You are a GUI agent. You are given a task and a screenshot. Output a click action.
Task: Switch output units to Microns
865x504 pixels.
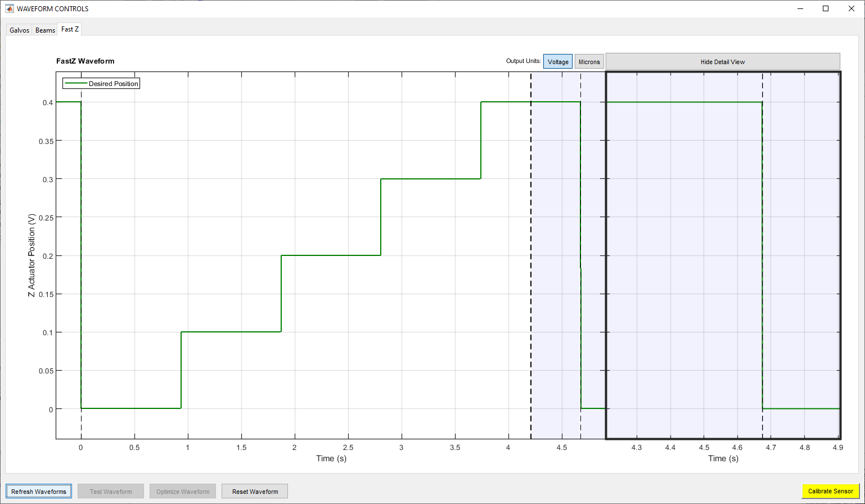pos(589,62)
